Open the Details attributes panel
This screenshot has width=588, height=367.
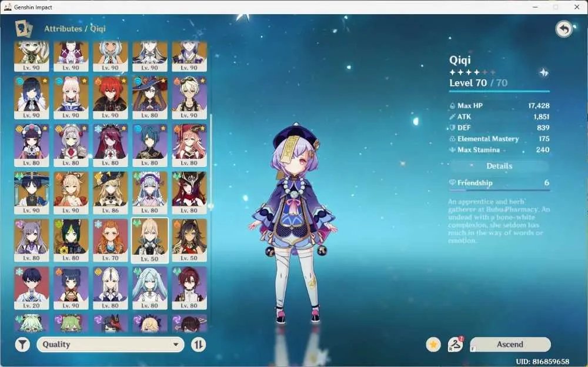[x=499, y=166]
